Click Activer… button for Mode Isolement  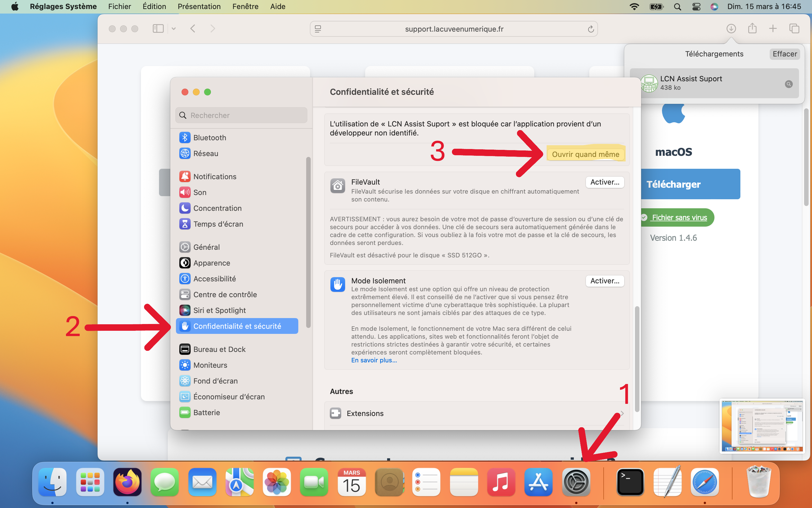[x=605, y=281]
